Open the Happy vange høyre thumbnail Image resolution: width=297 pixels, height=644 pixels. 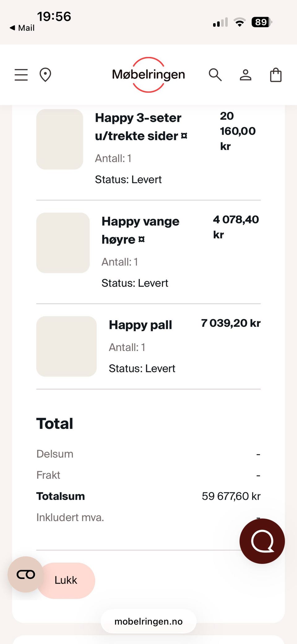coord(63,243)
